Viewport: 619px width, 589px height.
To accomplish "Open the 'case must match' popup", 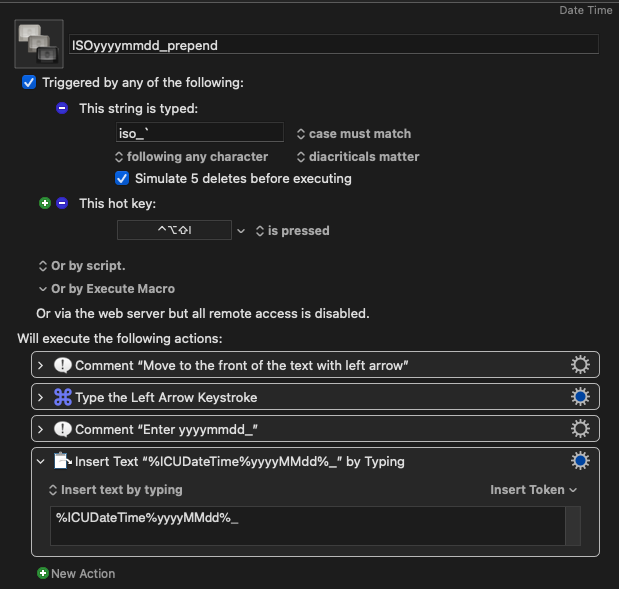I will tap(354, 133).
